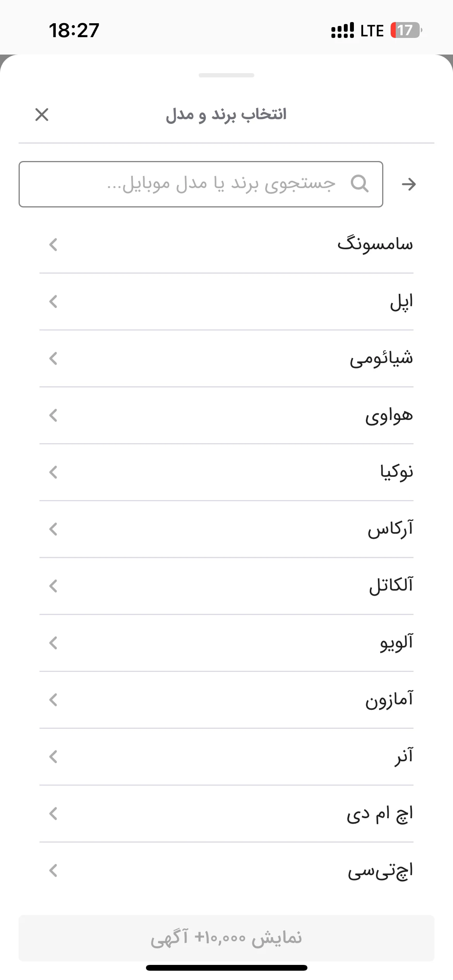
Task: Click the magnifier icon in search box
Action: click(359, 183)
